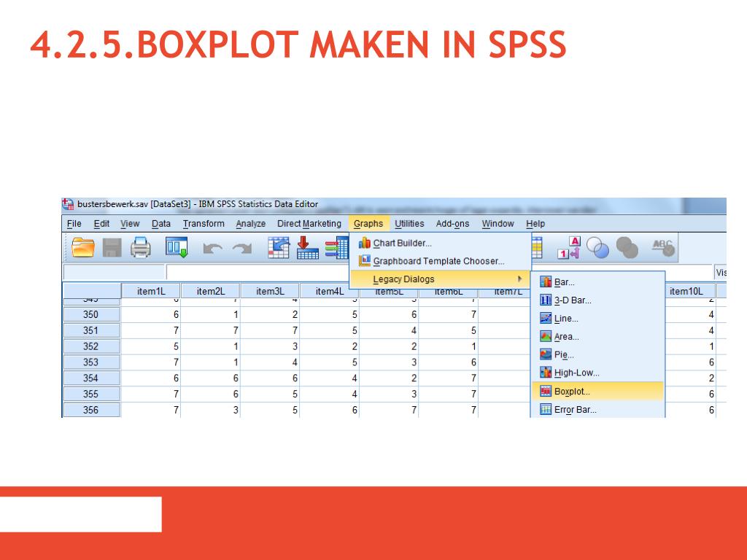Viewport: 747px width, 560px height.
Task: Click item2L cell in row 354
Action: (x=211, y=378)
